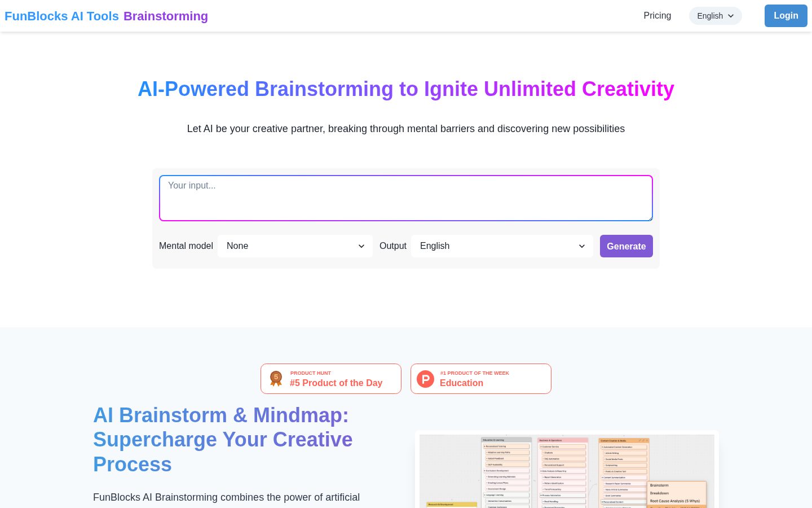Image resolution: width=812 pixels, height=508 pixels.
Task: Click the 'Output' label
Action: coord(393,246)
